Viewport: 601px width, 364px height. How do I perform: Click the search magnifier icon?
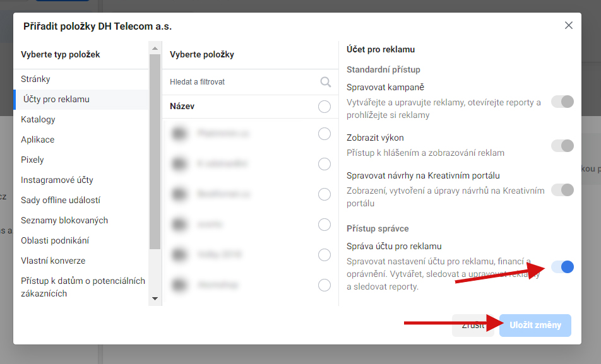(x=325, y=82)
